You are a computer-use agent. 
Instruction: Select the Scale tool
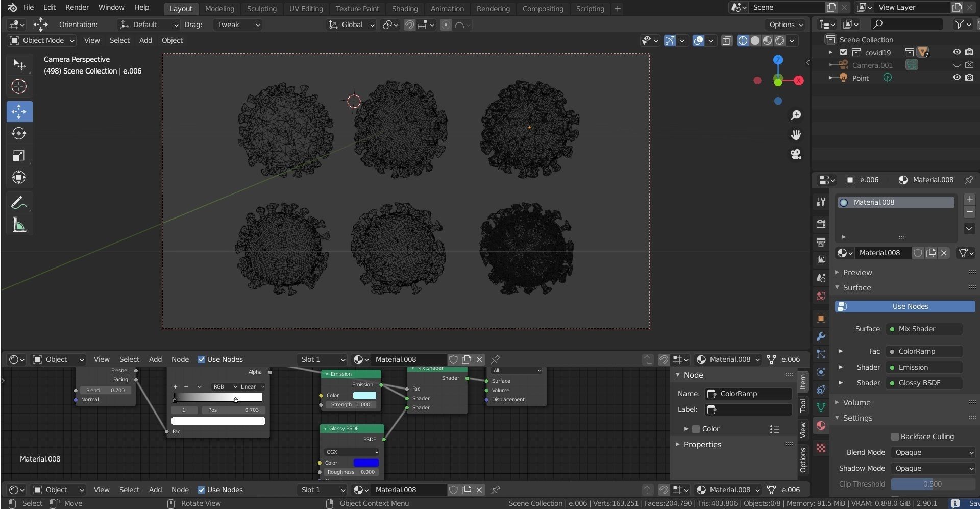19,155
